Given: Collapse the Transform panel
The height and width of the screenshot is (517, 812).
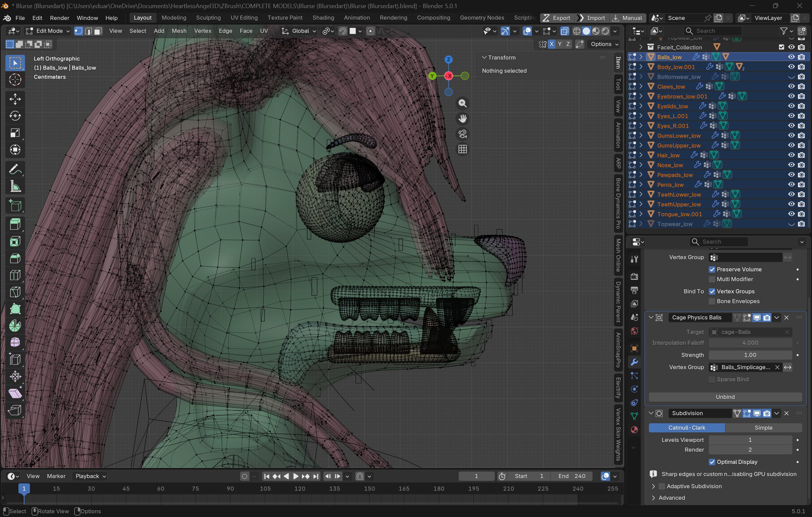Looking at the screenshot, I should point(484,58).
